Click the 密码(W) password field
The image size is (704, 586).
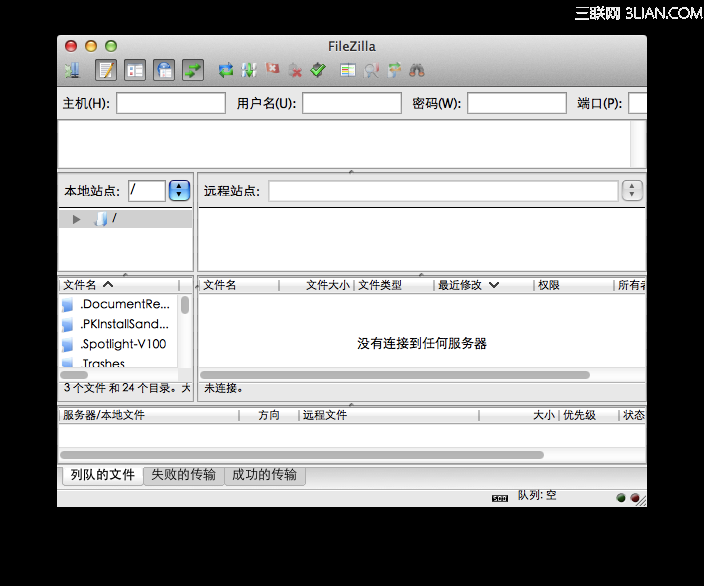pyautogui.click(x=517, y=103)
